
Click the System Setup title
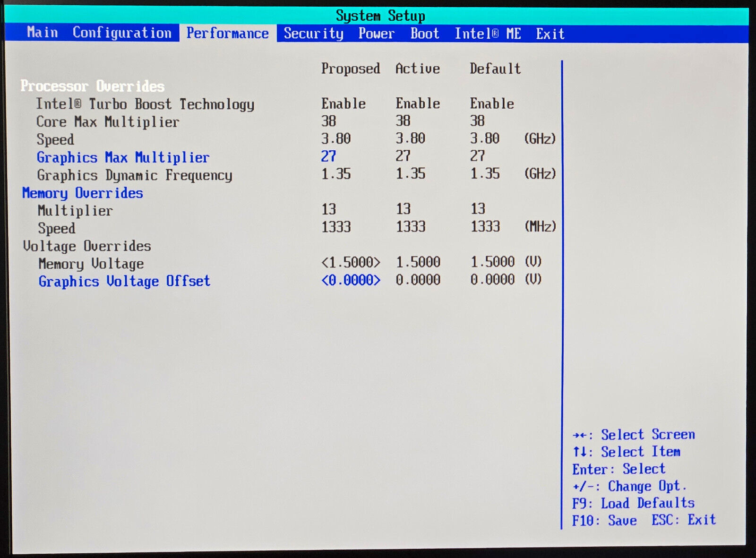click(380, 16)
